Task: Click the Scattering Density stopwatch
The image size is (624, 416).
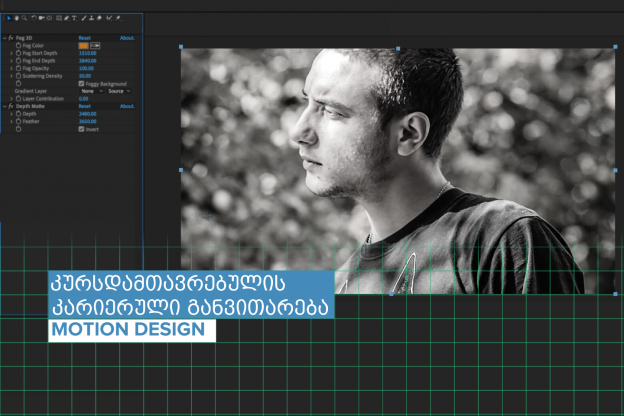Action: [18, 76]
